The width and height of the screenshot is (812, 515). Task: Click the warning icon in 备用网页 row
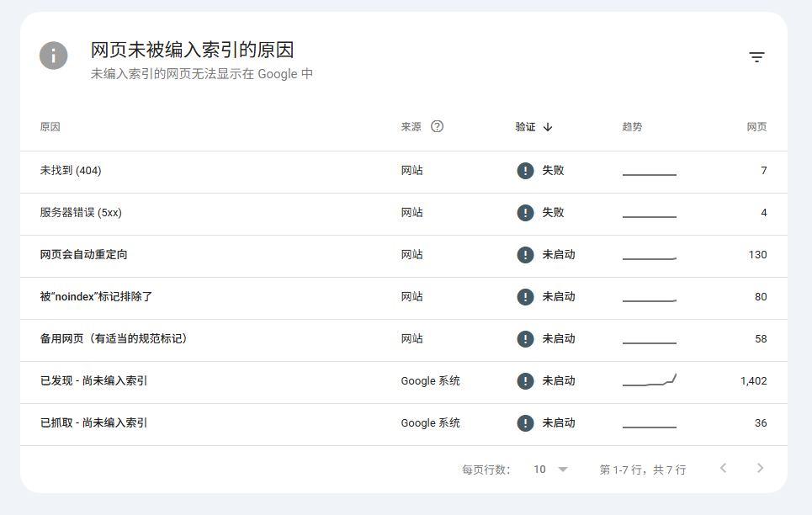[x=525, y=339]
